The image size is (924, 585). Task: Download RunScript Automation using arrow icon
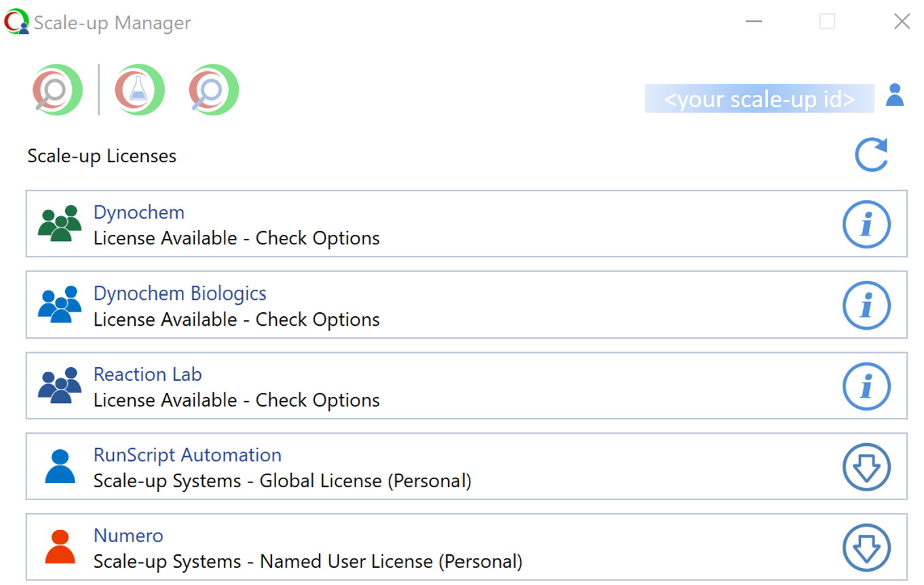coord(866,467)
